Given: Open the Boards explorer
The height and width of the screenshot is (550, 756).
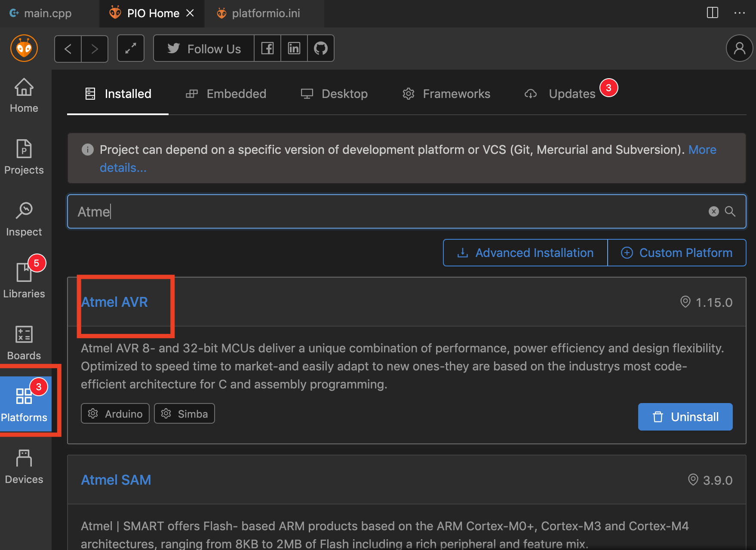Looking at the screenshot, I should coord(24,343).
